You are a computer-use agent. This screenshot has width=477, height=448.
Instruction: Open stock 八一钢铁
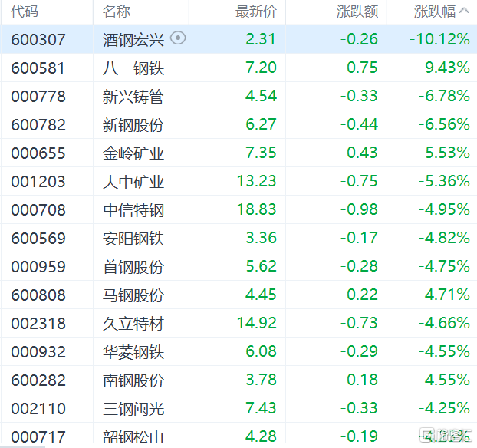133,68
